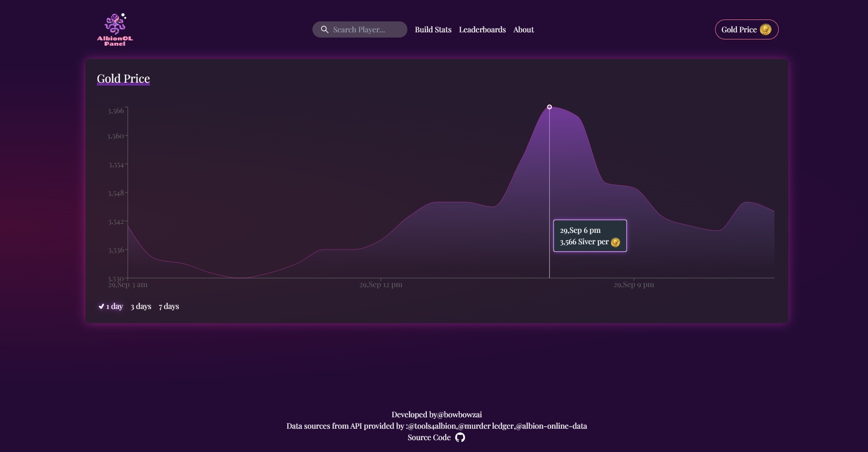
Task: Select the 7 days time range
Action: pos(169,306)
